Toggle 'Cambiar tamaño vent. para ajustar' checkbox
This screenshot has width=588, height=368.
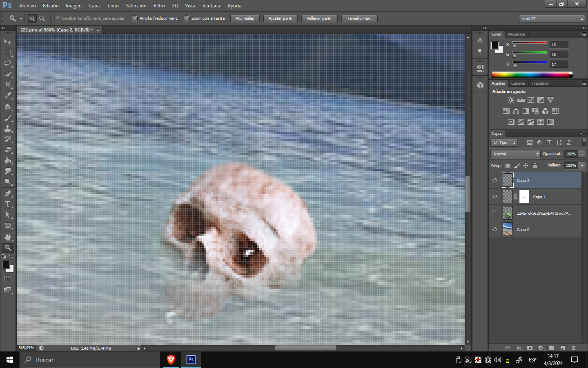[58, 18]
